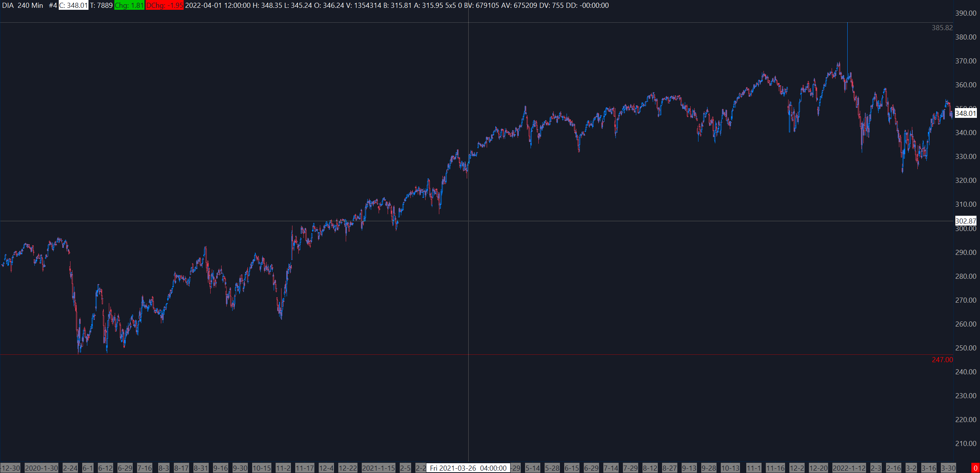Viewport: 980px width, 473px height.
Task: Click the Fri 2021-03-26 crosshair time label
Action: pyautogui.click(x=468, y=468)
